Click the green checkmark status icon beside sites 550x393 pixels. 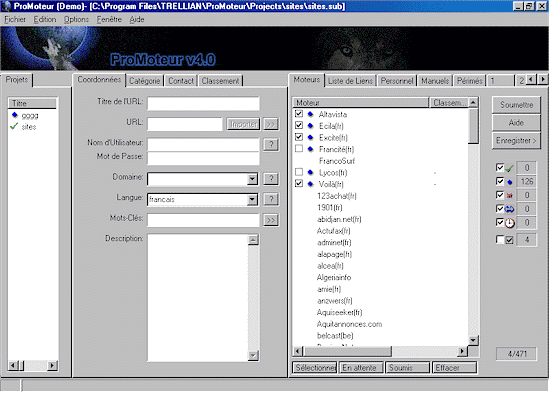(14, 126)
